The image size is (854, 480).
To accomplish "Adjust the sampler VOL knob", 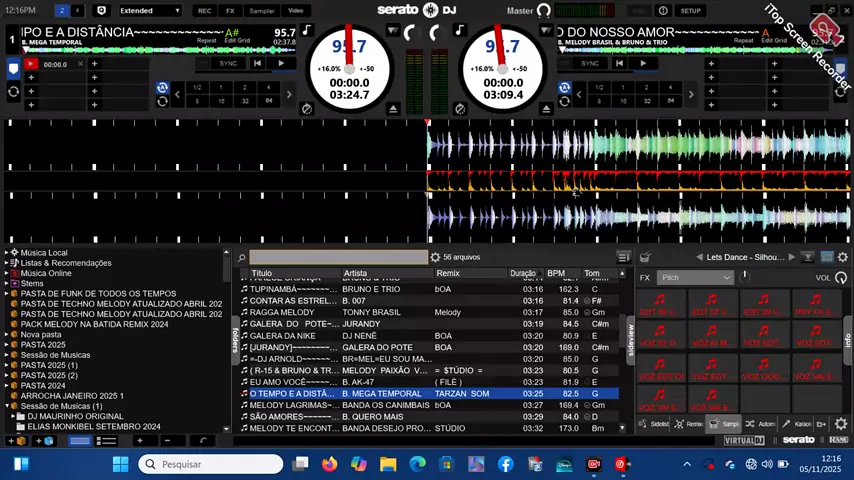I will 841,278.
